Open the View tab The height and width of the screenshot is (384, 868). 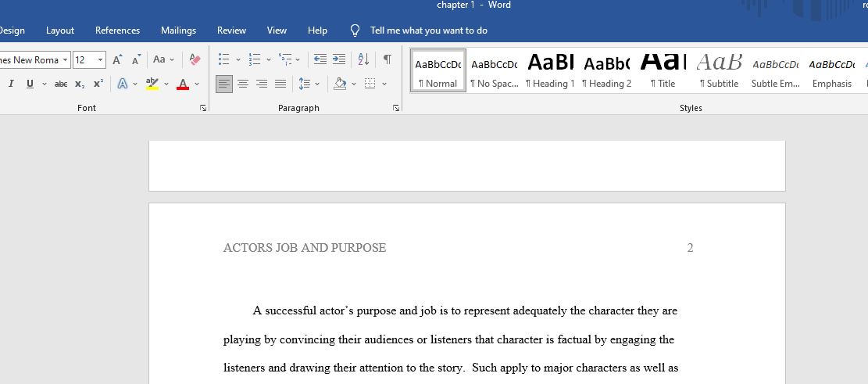click(277, 31)
